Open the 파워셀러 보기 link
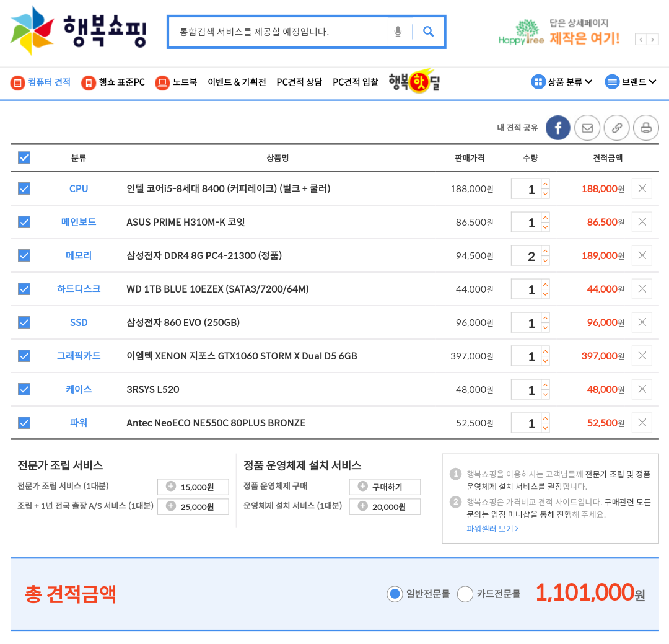Image resolution: width=669 pixels, height=644 pixels. 492,528
